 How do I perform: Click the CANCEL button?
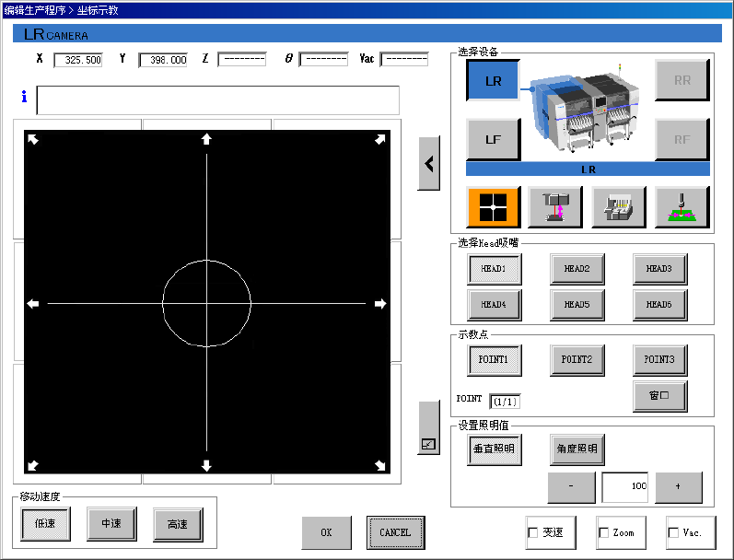396,533
